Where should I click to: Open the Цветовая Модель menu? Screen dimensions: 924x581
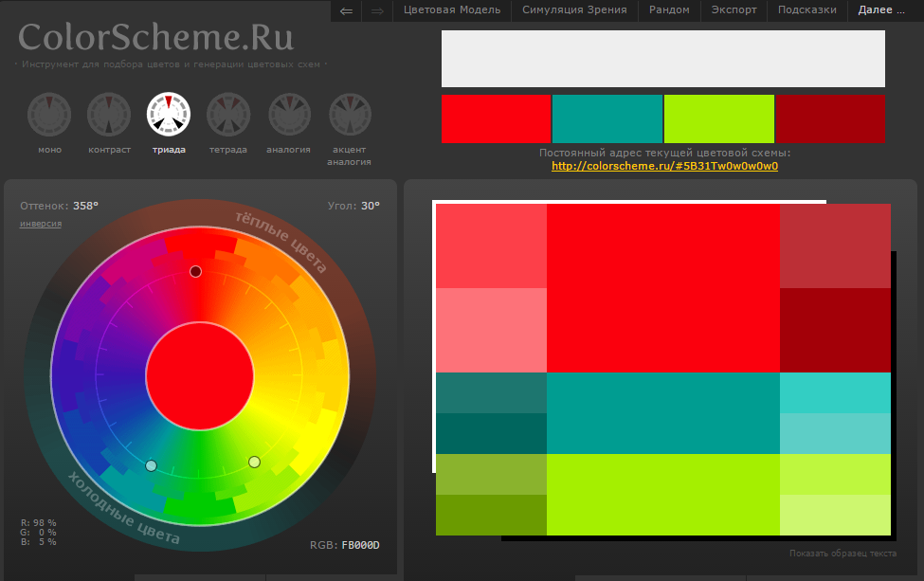tap(452, 10)
